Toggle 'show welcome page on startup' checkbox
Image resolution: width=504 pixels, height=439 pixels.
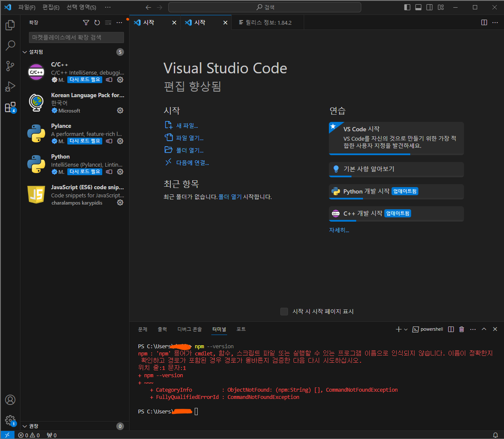point(284,311)
